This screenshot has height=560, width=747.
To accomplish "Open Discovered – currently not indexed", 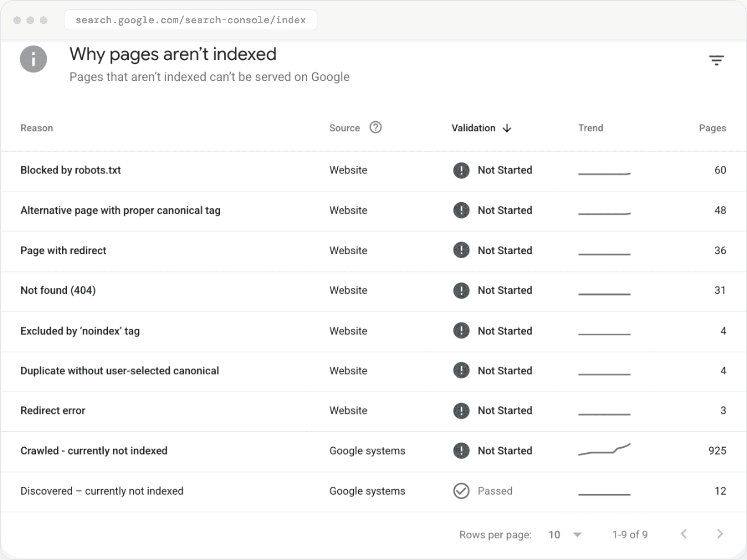I will 102,491.
